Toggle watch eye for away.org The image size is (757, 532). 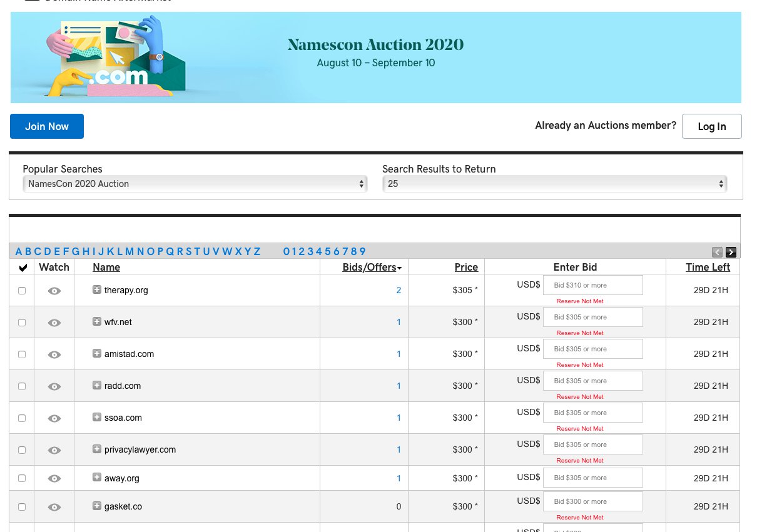coord(54,479)
